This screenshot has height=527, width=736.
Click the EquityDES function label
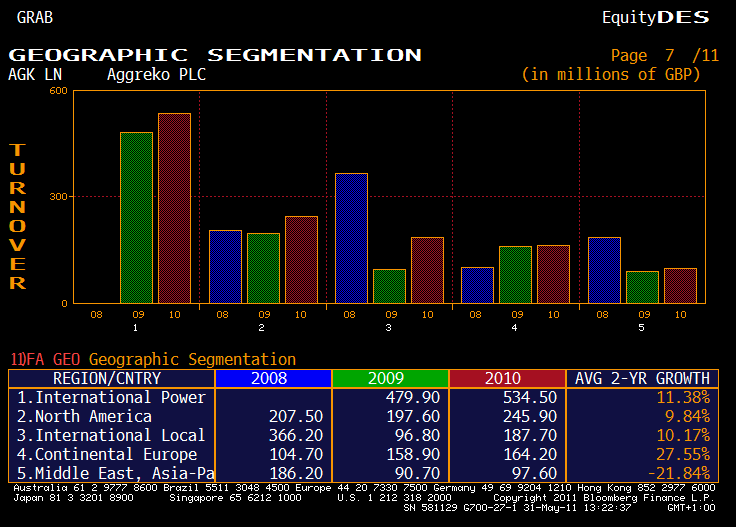pos(655,17)
